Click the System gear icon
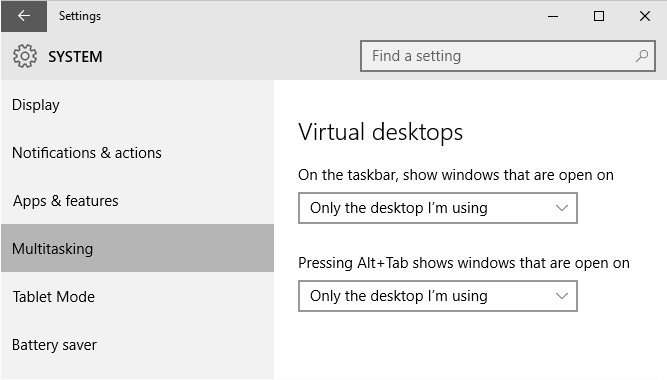This screenshot has width=667, height=380. tap(25, 56)
